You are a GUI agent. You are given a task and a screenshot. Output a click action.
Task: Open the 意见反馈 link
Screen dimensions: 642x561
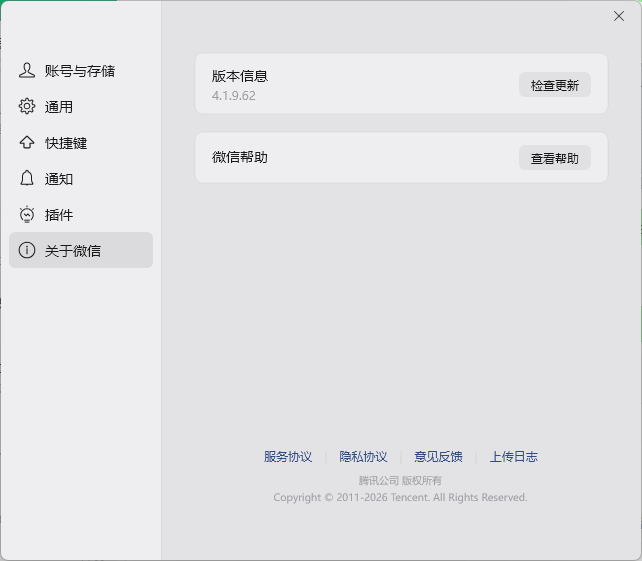(439, 457)
